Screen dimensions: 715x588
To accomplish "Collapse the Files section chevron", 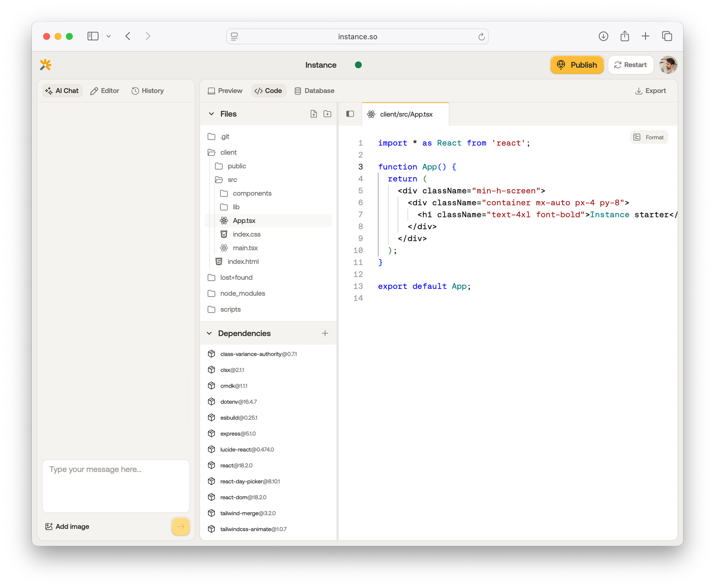I will point(211,114).
